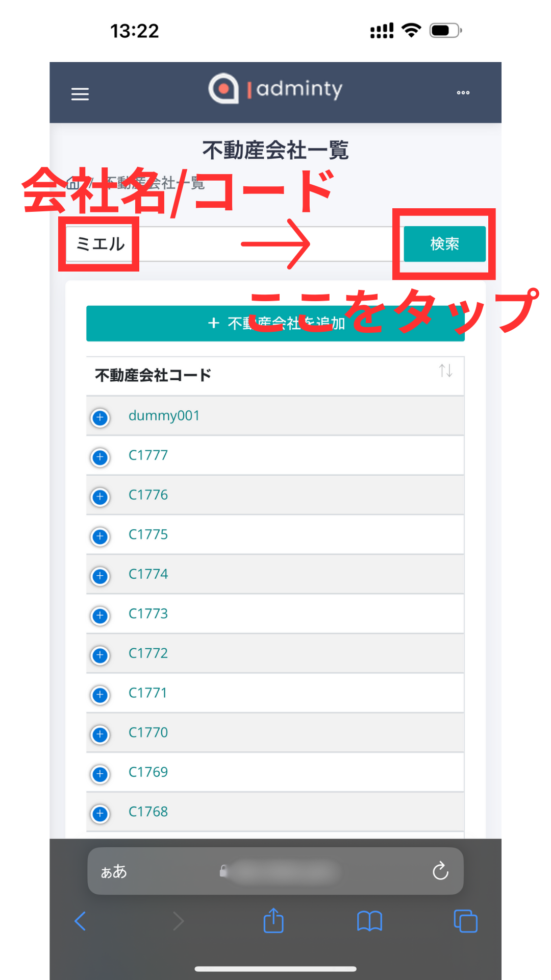Open the C1776 company link
Viewport: 551px width, 980px height.
point(148,495)
